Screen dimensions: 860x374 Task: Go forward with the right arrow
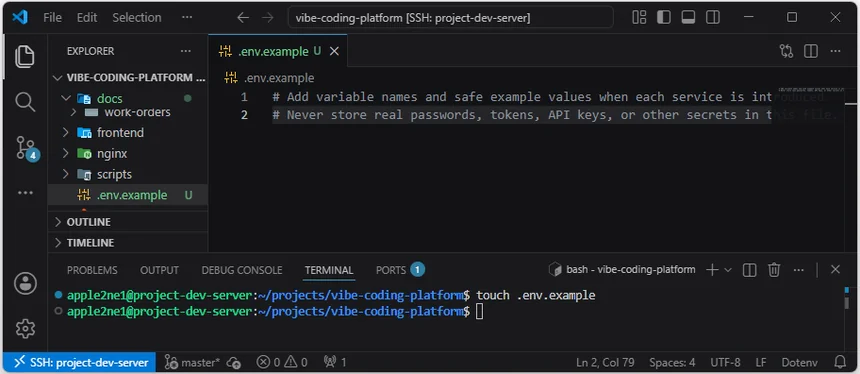point(268,18)
